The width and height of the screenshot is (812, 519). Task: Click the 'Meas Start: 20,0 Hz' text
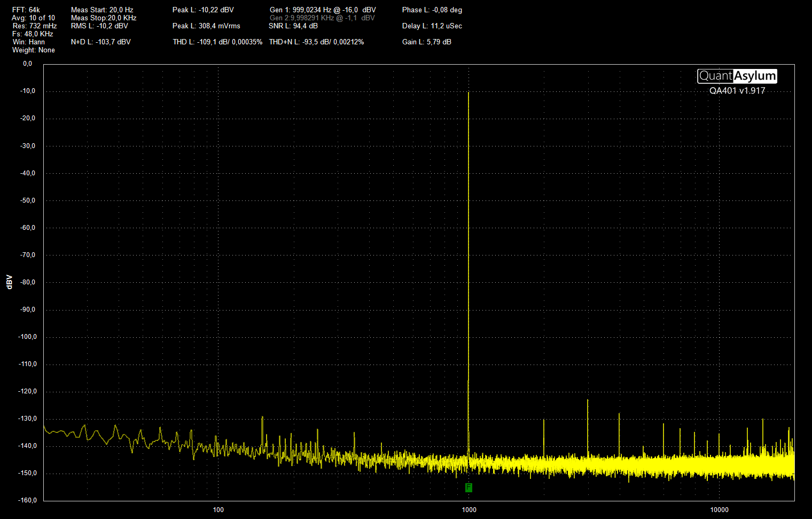coord(102,10)
